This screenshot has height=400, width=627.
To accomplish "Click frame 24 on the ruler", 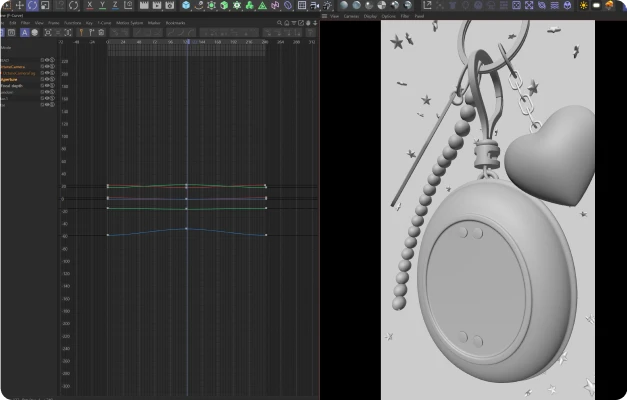I will tap(123, 42).
